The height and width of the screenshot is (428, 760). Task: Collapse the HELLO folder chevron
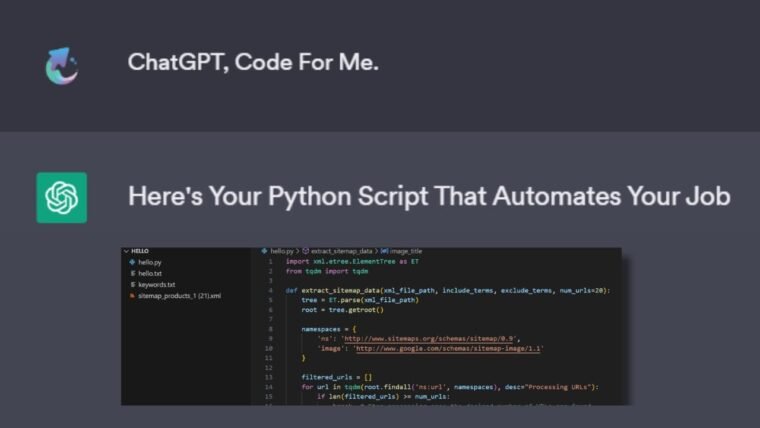click(127, 251)
